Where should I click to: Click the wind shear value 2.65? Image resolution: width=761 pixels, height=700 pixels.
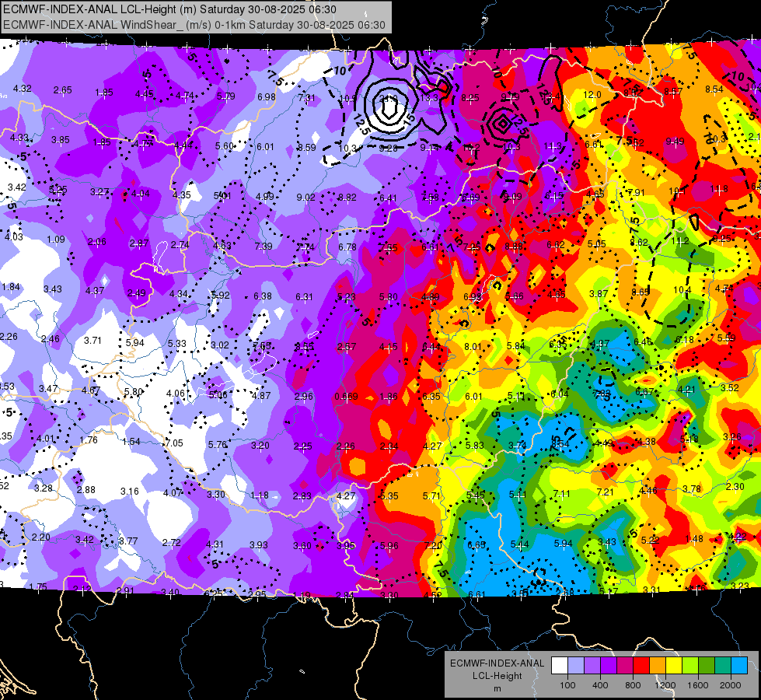[63, 90]
